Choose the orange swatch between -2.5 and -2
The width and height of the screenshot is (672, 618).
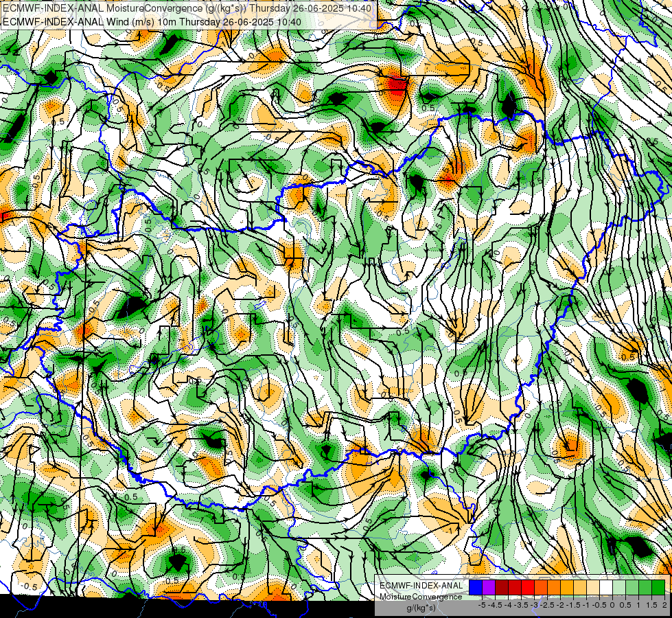tap(554, 587)
